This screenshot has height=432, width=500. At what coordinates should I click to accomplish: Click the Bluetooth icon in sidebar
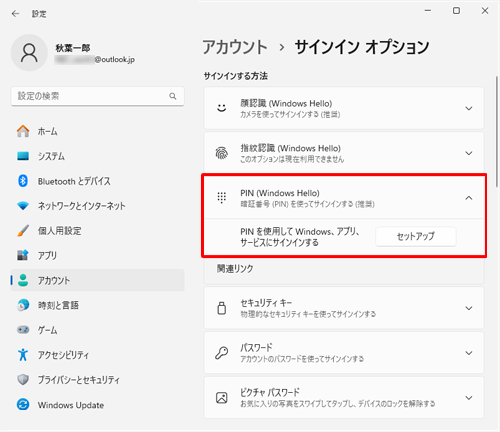[x=23, y=181]
